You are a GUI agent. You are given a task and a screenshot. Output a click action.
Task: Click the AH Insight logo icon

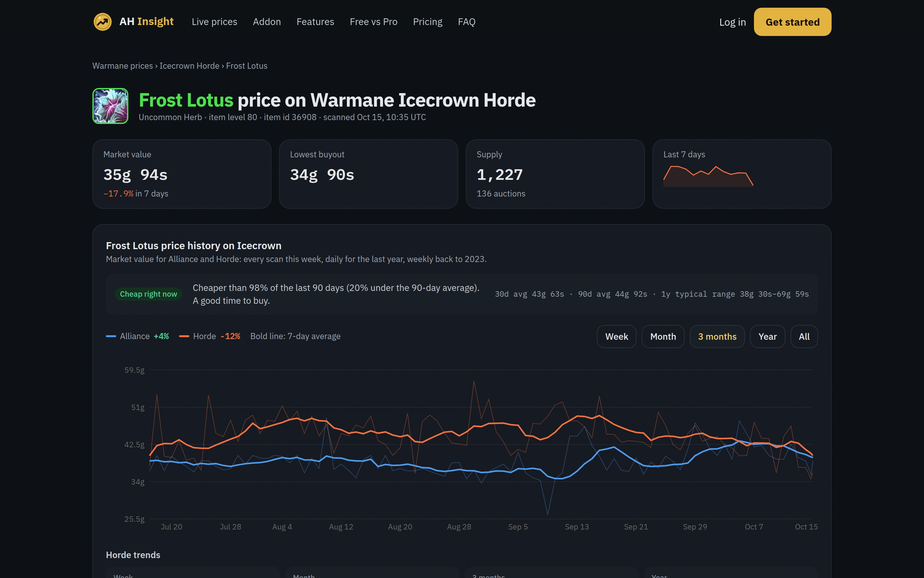pyautogui.click(x=102, y=22)
